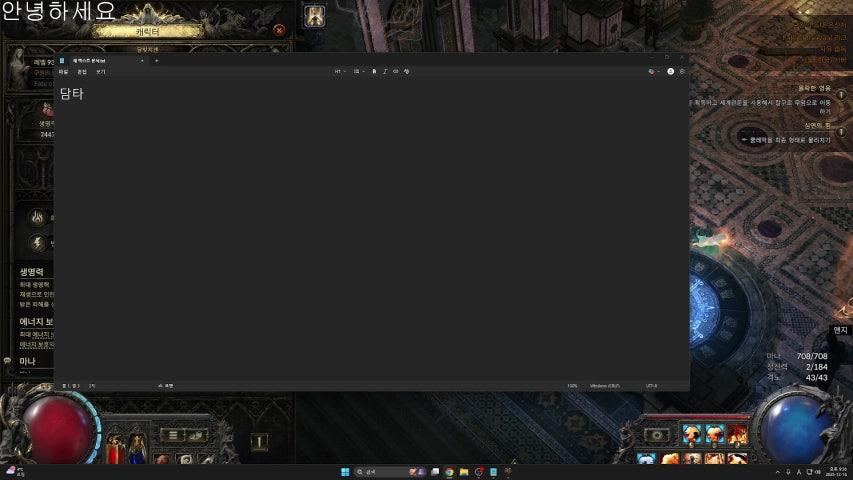Use the red life flask
Image resolution: width=853 pixels, height=480 pixels.
[115, 450]
